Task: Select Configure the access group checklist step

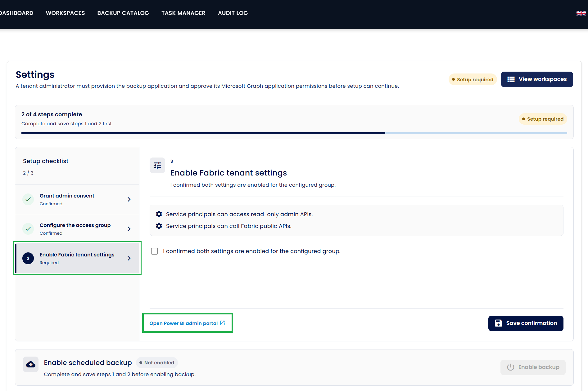Action: (77, 229)
